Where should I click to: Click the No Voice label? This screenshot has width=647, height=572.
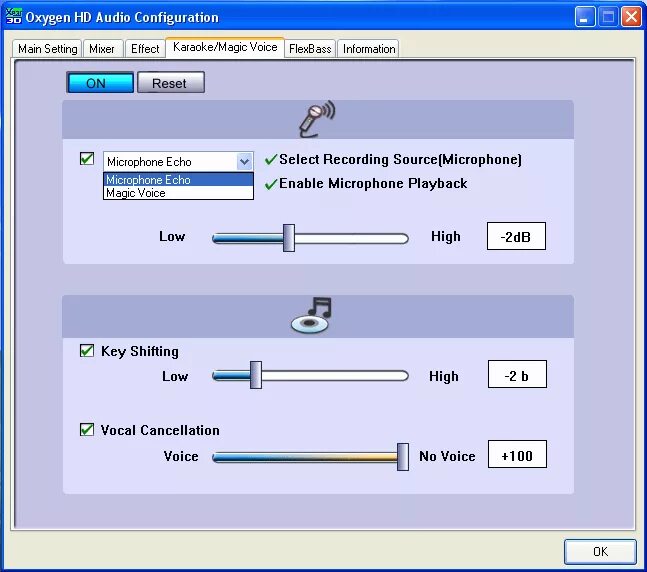(x=447, y=456)
